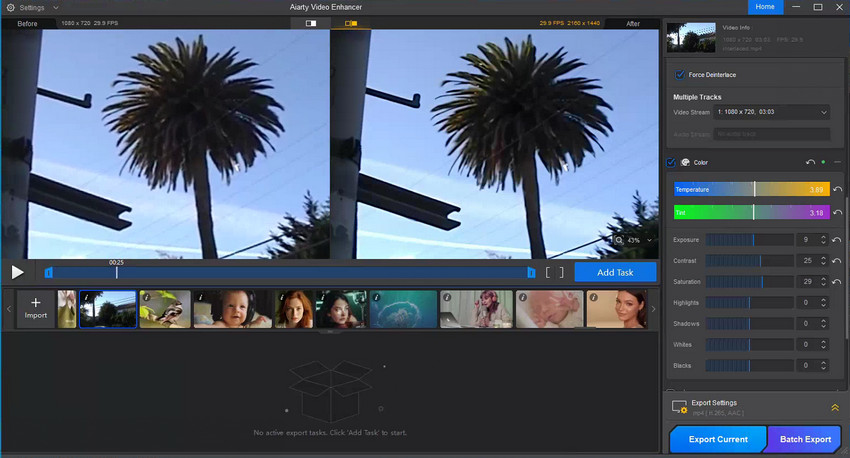This screenshot has width=850, height=458.
Task: Select the palm tree video thumbnail
Action: 108,309
